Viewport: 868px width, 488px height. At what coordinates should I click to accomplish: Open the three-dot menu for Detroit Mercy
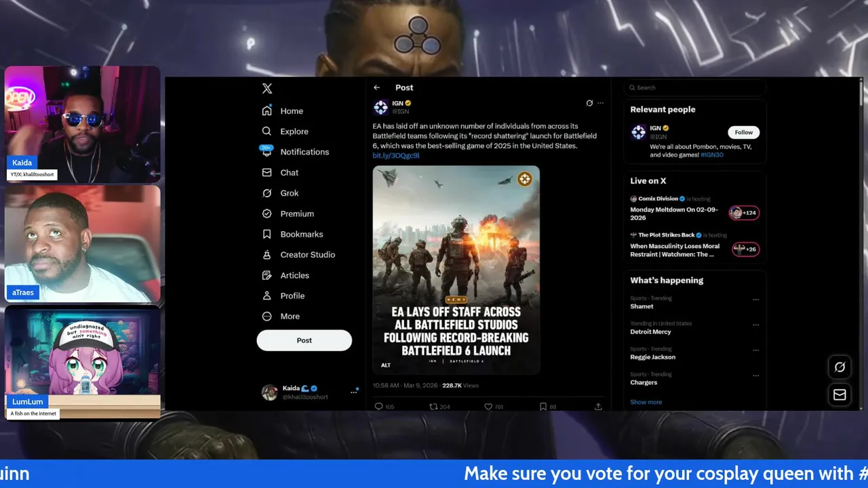click(x=755, y=325)
